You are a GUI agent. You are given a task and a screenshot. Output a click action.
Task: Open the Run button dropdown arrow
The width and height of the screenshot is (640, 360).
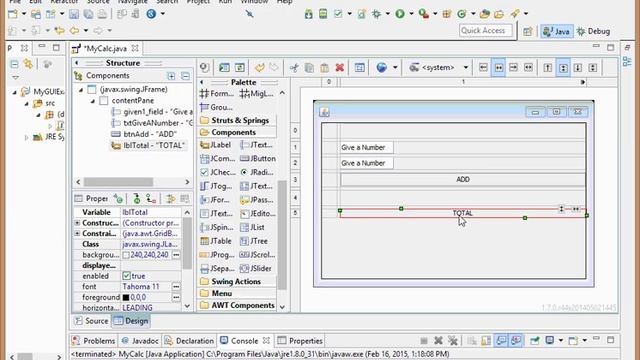tap(411, 14)
